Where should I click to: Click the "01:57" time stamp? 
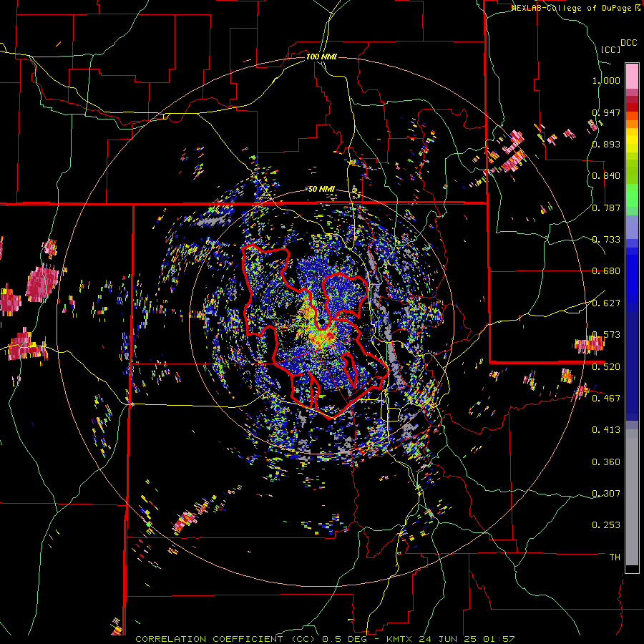[x=499, y=639]
